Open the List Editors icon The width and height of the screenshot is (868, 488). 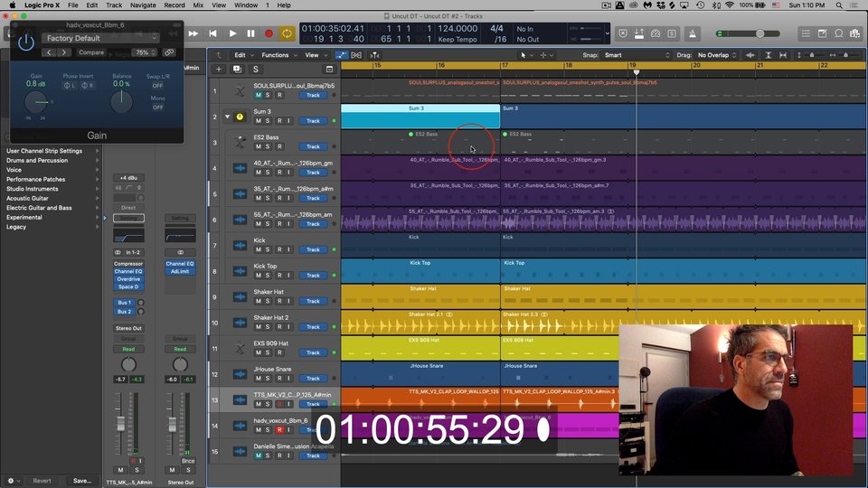806,33
